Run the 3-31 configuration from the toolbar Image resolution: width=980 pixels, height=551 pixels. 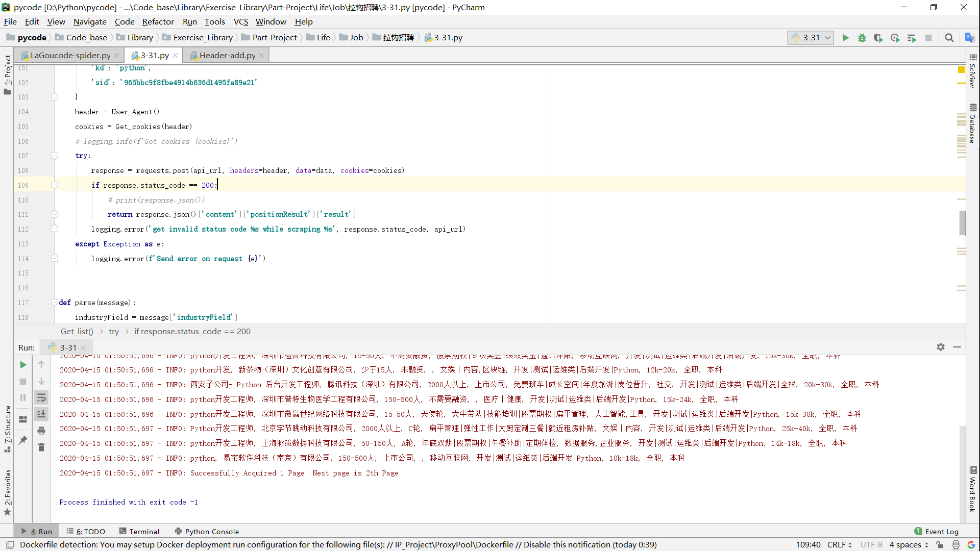[x=845, y=38]
